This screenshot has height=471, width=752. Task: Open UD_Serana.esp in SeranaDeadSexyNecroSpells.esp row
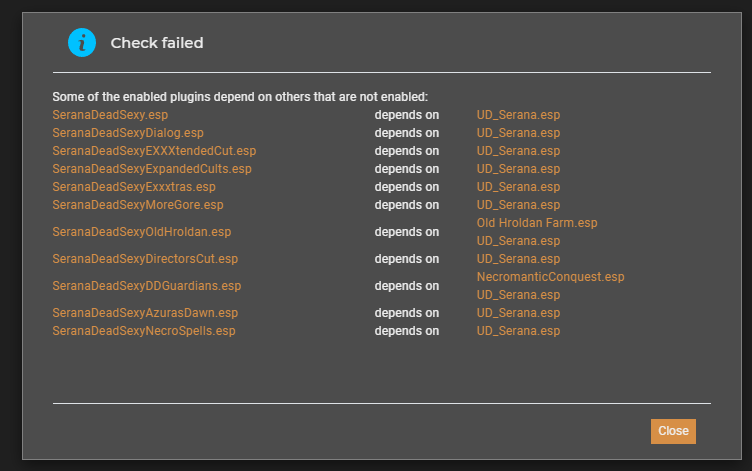point(518,331)
